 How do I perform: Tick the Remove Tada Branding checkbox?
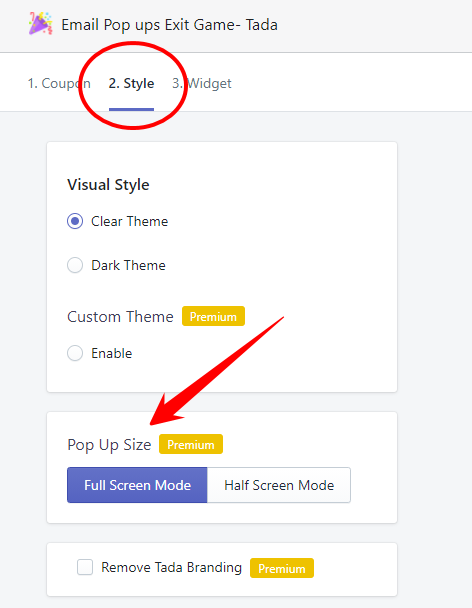click(85, 567)
